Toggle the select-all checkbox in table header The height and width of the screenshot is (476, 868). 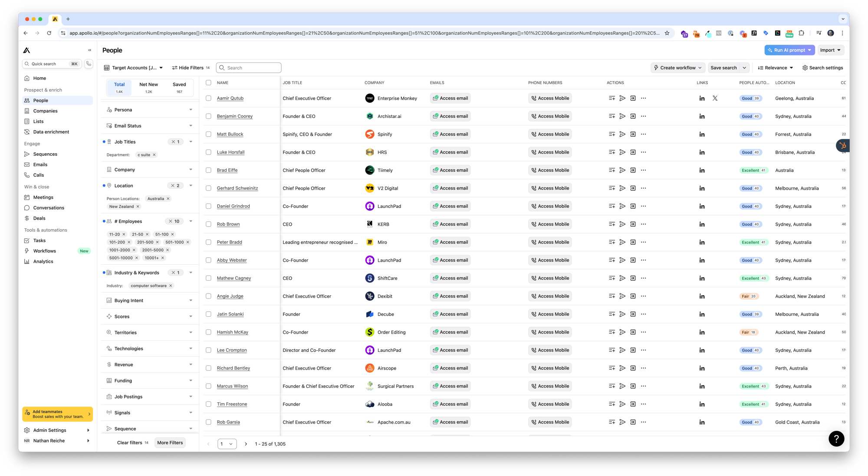209,82
